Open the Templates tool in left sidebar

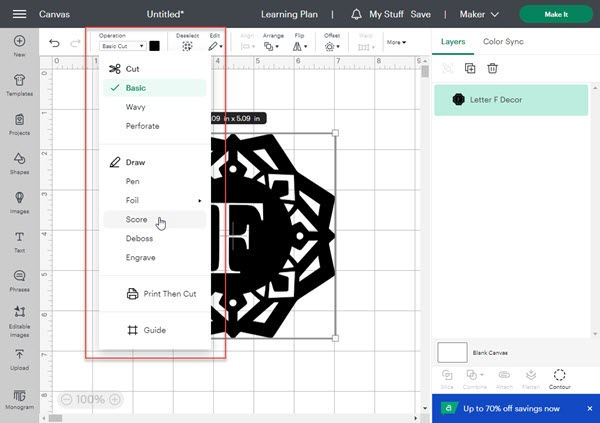click(20, 88)
